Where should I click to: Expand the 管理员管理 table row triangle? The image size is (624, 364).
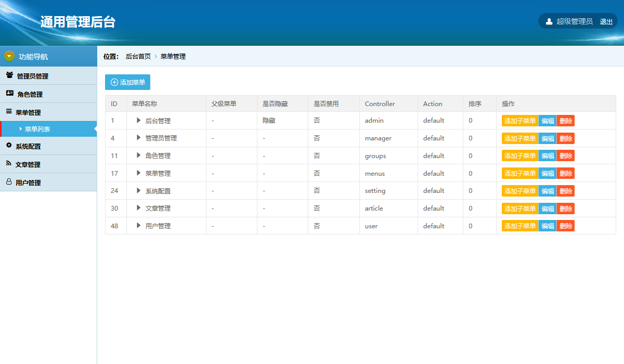[x=138, y=138]
